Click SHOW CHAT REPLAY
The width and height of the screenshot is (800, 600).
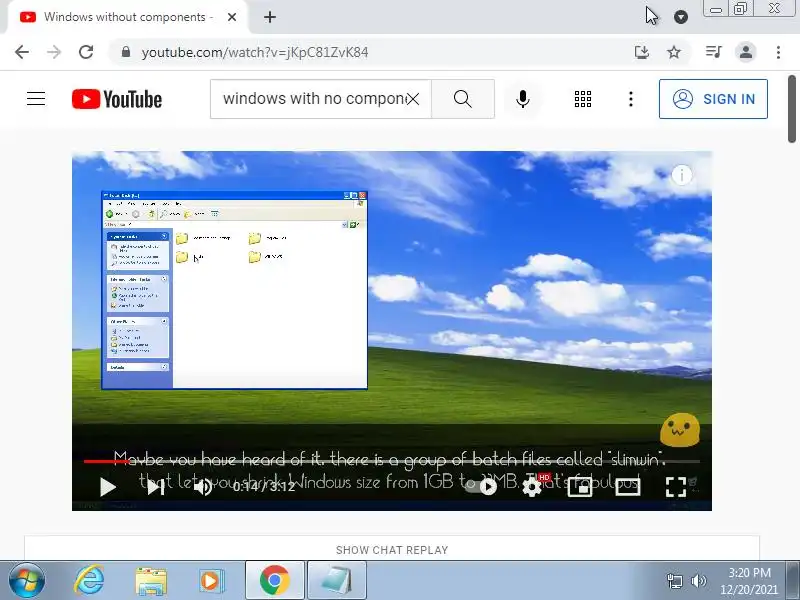(x=392, y=550)
